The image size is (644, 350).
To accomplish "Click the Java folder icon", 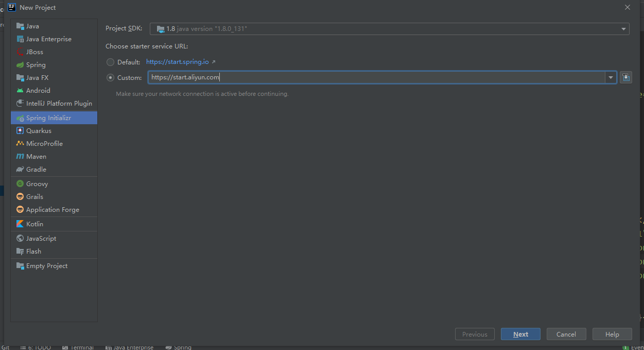I will click(20, 26).
